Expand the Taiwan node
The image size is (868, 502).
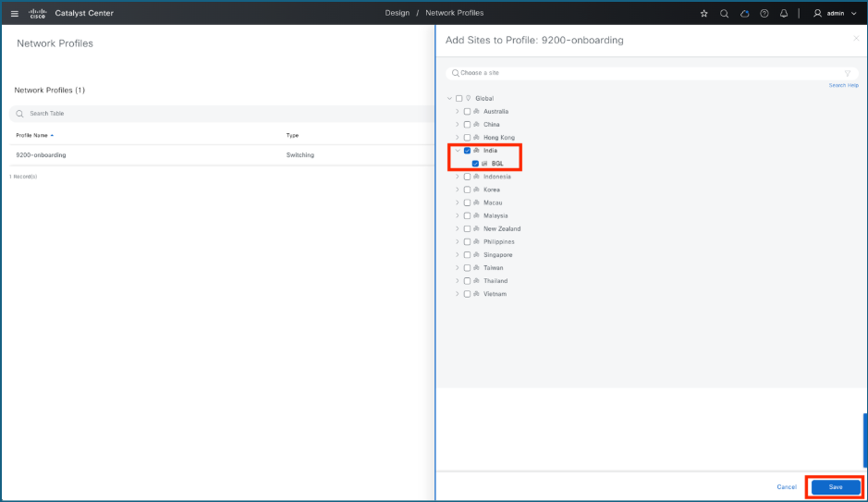[458, 268]
